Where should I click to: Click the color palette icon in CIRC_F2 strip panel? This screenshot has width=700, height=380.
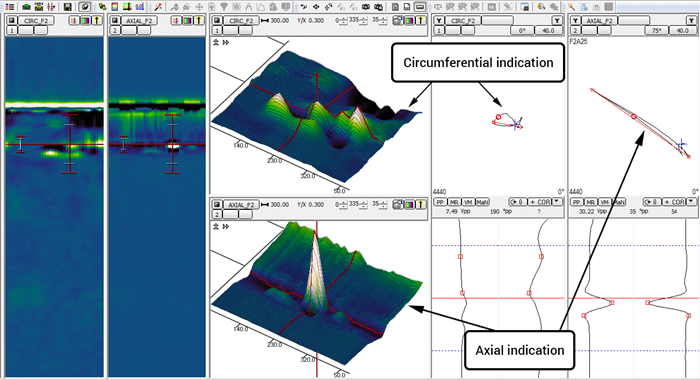point(85,21)
